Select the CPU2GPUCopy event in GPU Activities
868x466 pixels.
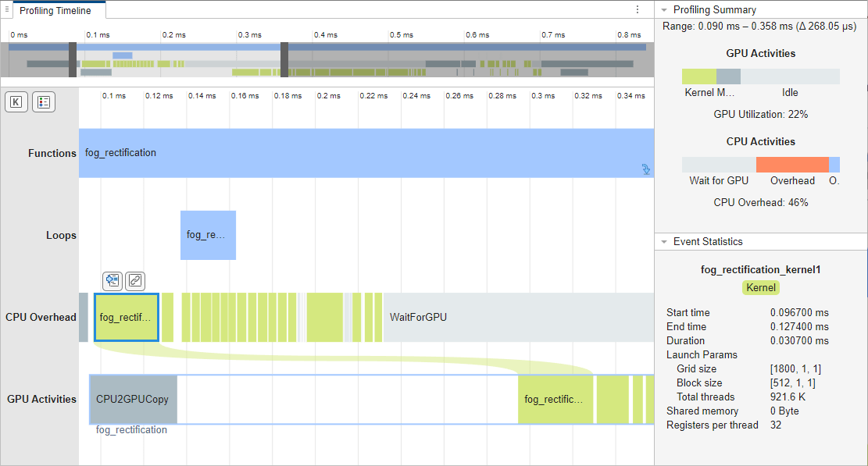[x=134, y=399]
